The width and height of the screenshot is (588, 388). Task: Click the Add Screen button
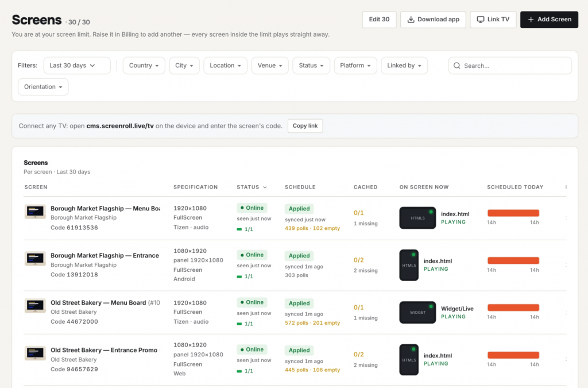click(x=549, y=20)
